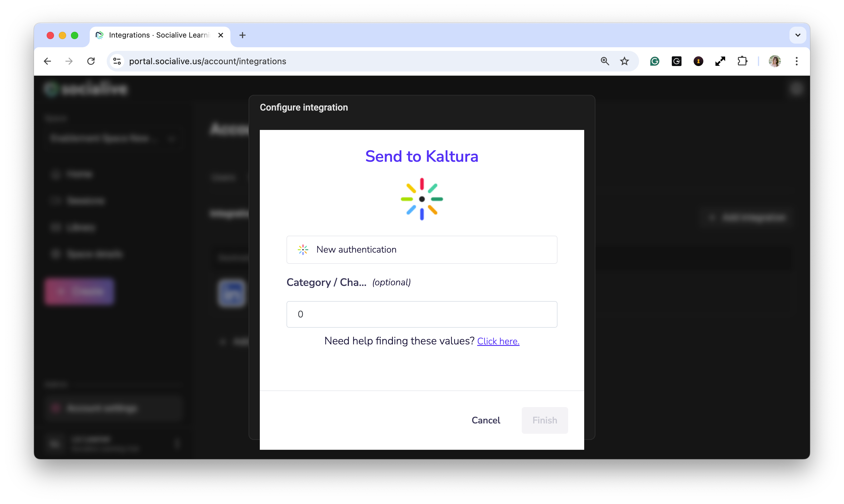Close the Integrations browser tab

pos(221,35)
